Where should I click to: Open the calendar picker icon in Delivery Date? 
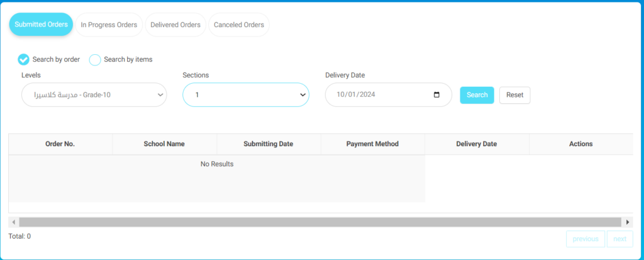pos(436,94)
